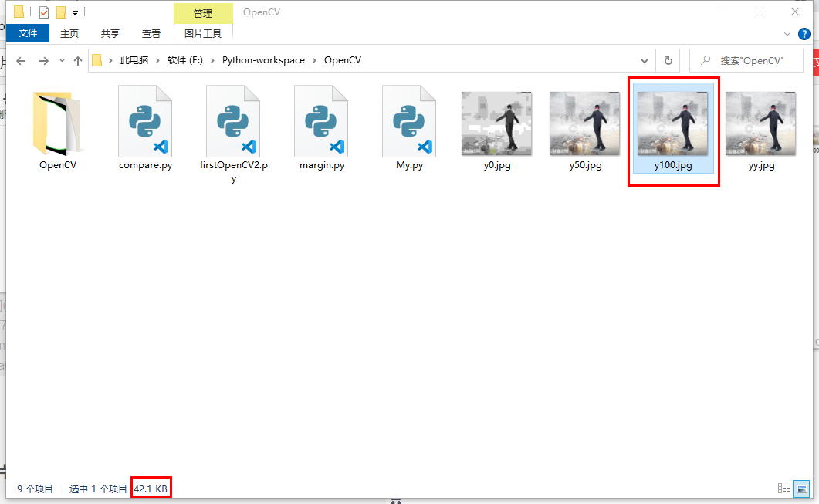The image size is (819, 504).
Task: Open Customize Quick Access Toolbar dropdown
Action: point(75,12)
